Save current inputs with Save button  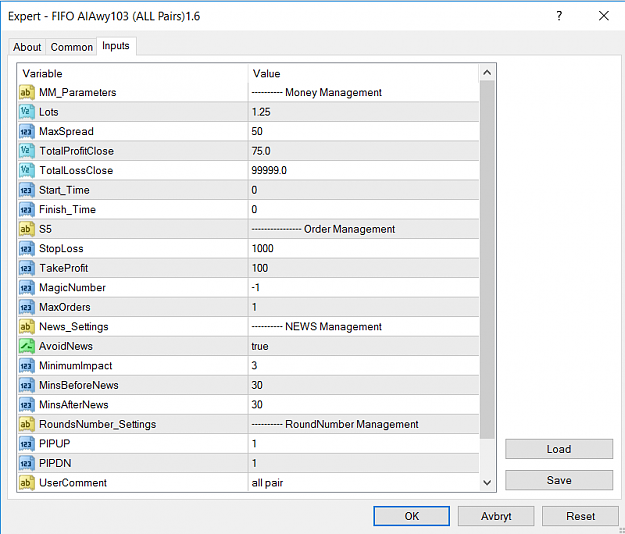(x=559, y=480)
